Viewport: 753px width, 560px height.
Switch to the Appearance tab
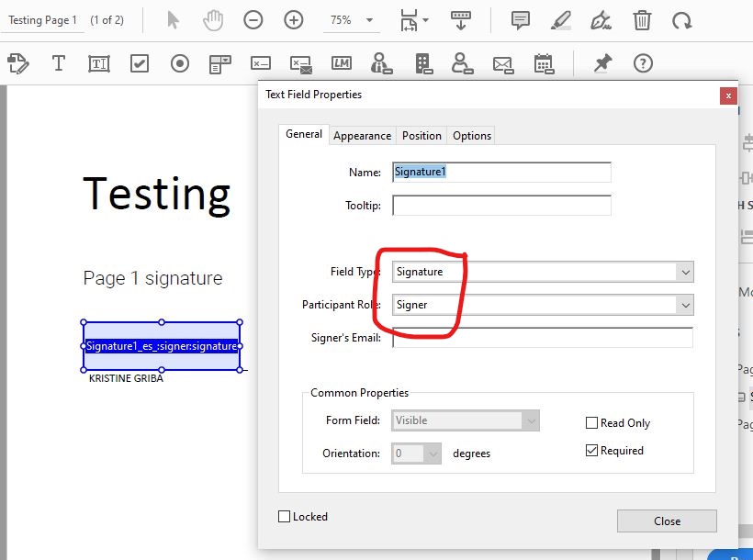tap(362, 135)
